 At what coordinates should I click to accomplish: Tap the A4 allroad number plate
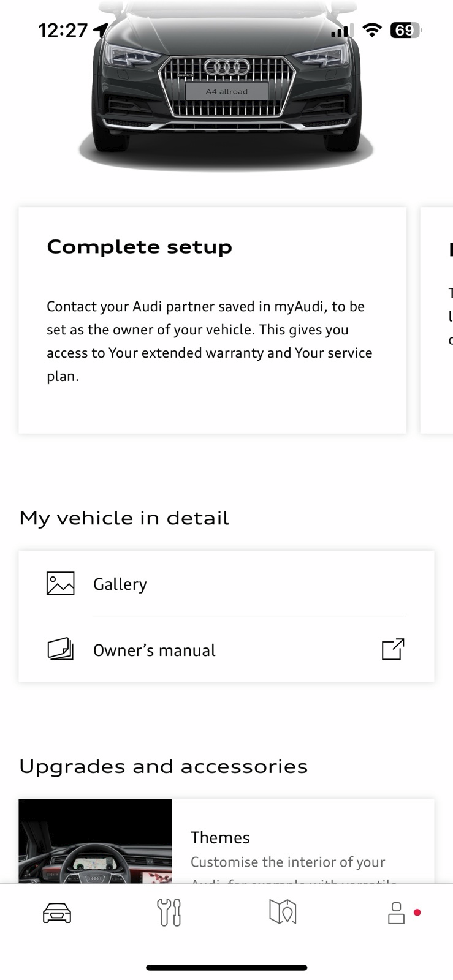227,91
